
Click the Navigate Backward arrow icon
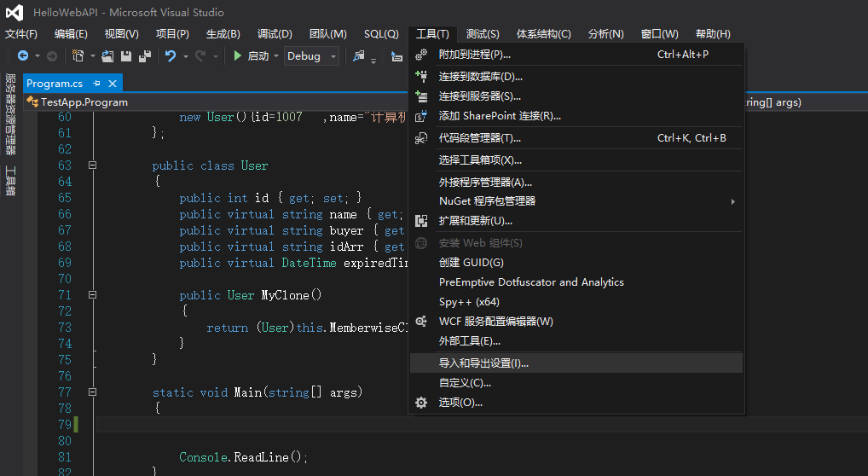click(23, 56)
